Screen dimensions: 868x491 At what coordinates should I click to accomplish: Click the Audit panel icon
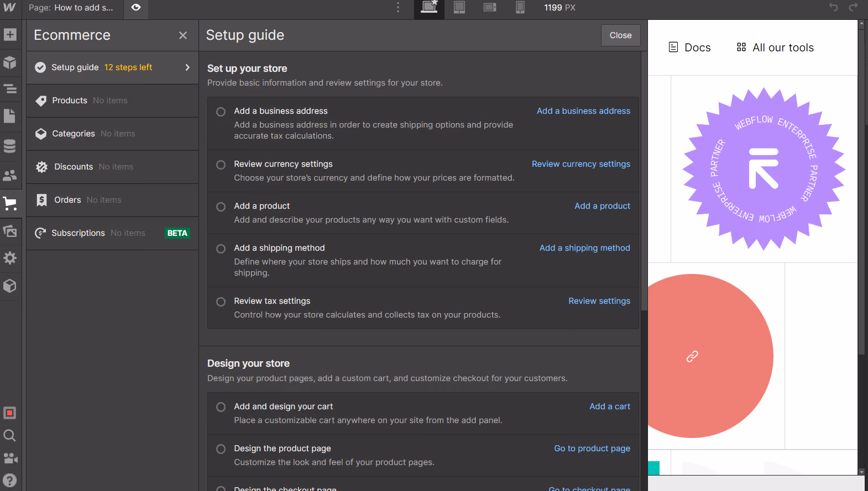pyautogui.click(x=10, y=413)
